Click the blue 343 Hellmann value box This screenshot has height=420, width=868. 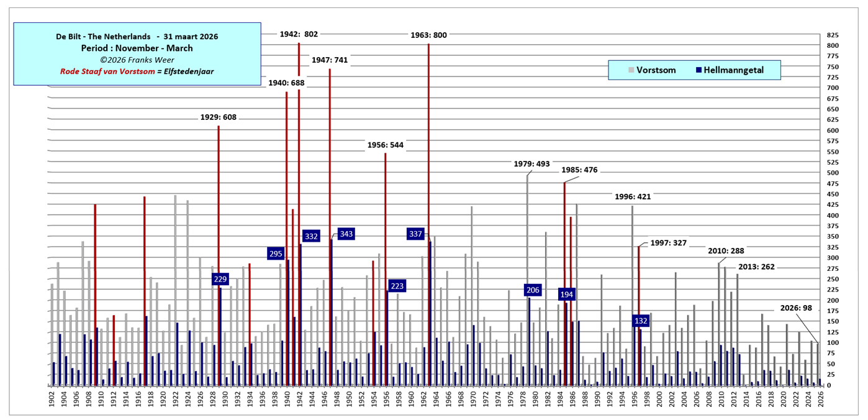point(346,234)
